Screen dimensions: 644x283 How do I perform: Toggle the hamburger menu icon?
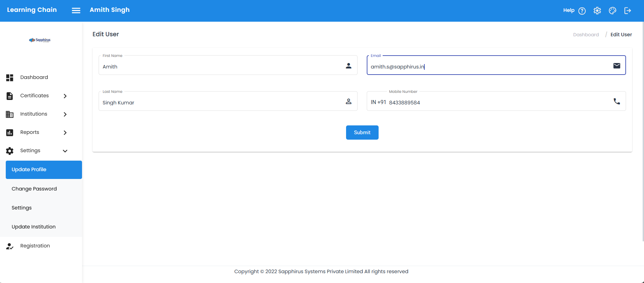point(76,11)
